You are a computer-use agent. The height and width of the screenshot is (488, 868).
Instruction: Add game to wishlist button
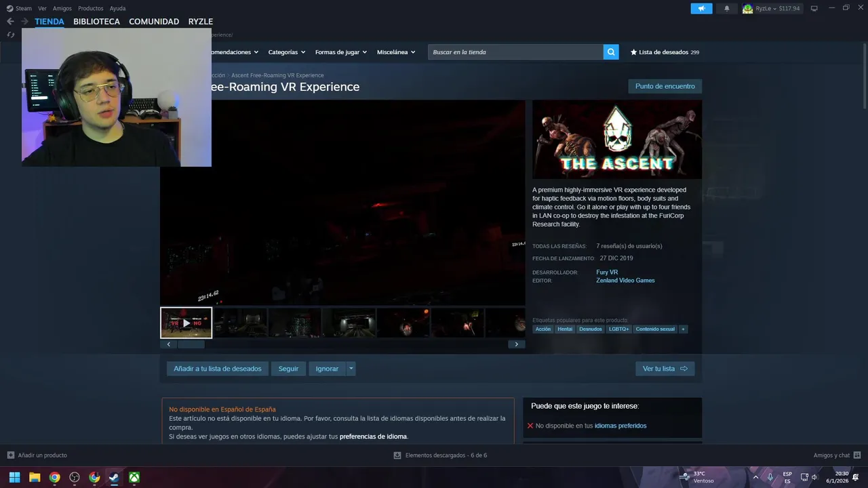pos(218,369)
